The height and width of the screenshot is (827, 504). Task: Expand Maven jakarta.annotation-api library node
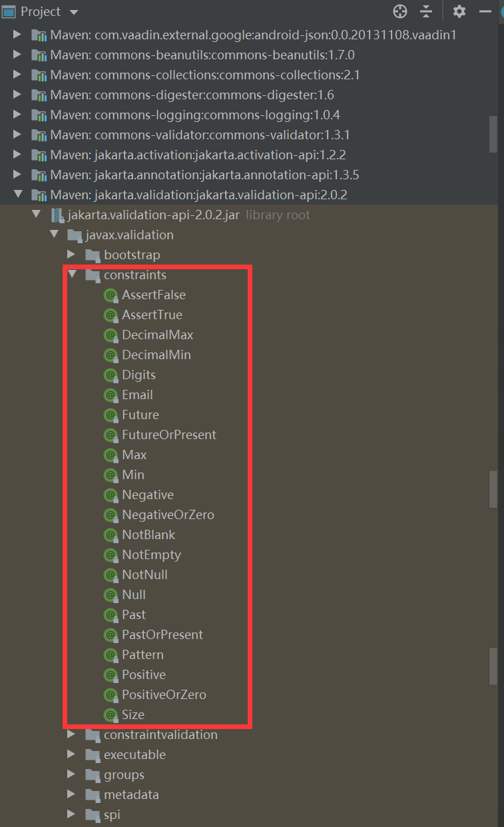(x=18, y=175)
